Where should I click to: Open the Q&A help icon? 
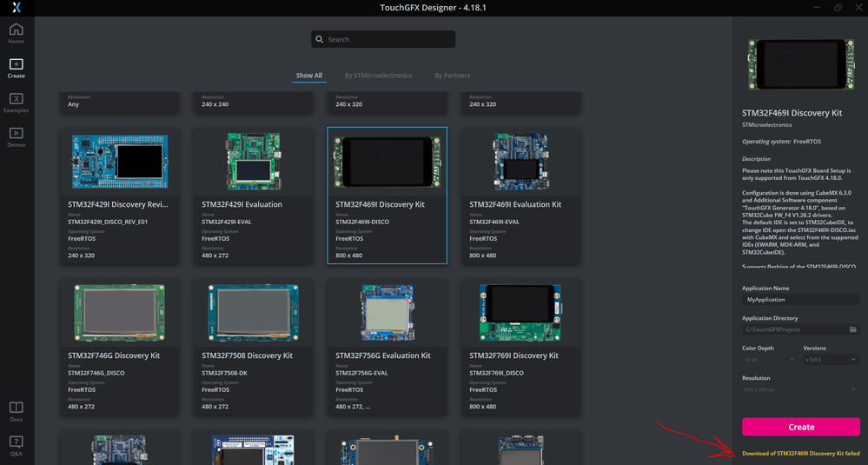pos(16,446)
